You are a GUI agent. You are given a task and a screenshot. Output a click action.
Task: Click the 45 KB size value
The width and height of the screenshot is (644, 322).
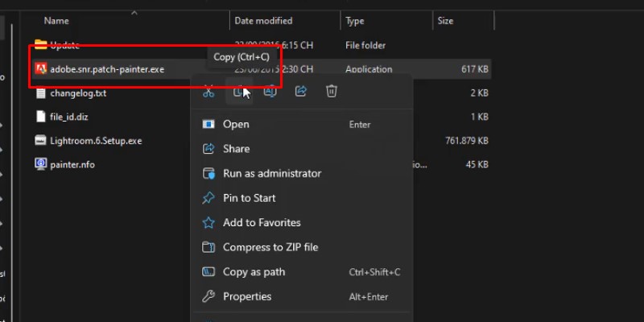[477, 165]
